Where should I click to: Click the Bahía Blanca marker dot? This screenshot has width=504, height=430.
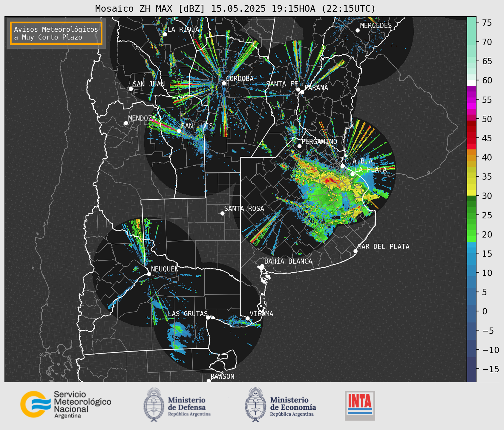262,266
